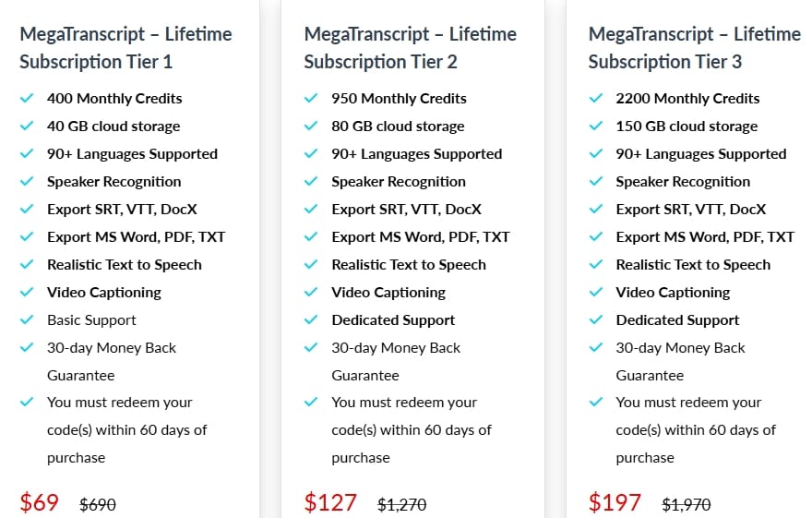Click the Tier 1 Video Captioning checkmark
812x518 pixels.
[26, 293]
